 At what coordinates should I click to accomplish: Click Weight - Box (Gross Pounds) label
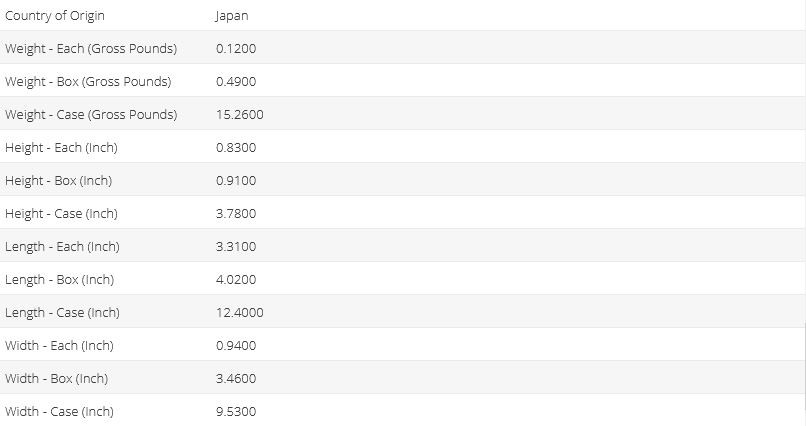[88, 82]
